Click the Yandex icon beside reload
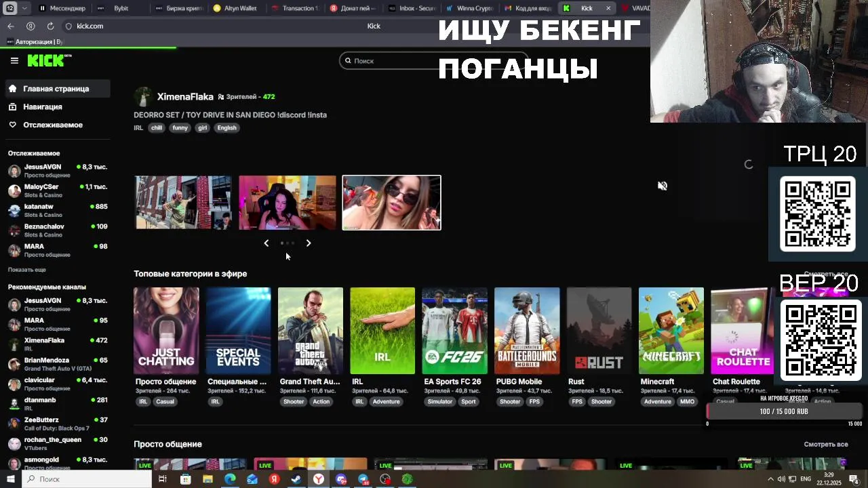This screenshot has height=488, width=868. coord(31,26)
